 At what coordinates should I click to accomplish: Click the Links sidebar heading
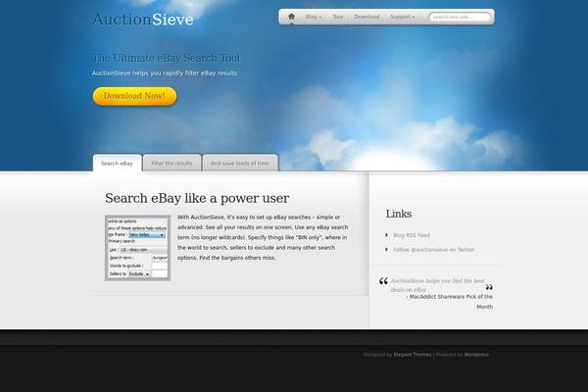(x=399, y=214)
